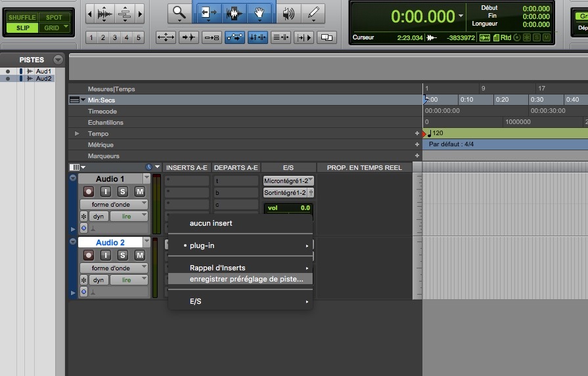Activate SPOT edit mode
The height and width of the screenshot is (376, 588).
[55, 17]
